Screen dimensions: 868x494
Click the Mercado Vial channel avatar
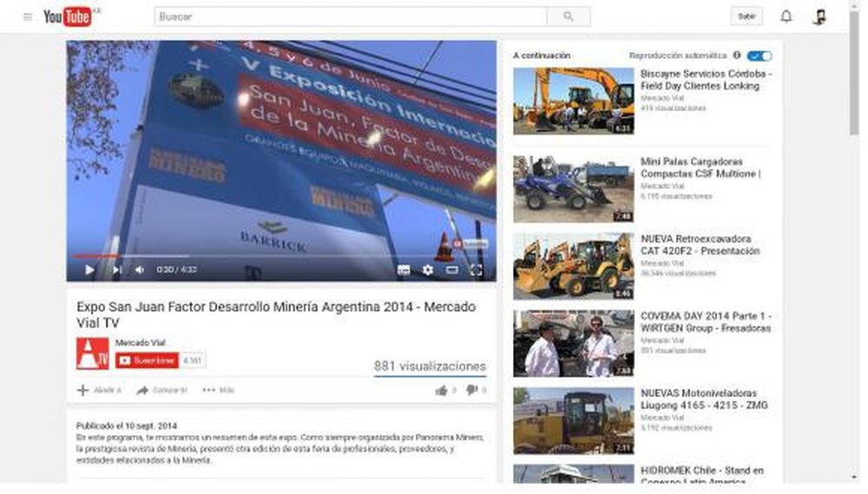click(93, 353)
